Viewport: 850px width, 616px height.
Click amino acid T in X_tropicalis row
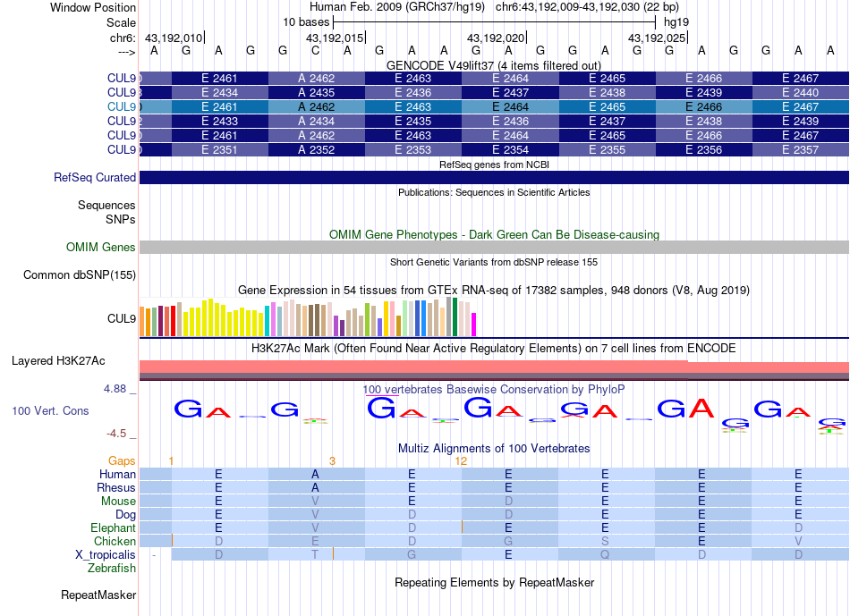click(315, 555)
